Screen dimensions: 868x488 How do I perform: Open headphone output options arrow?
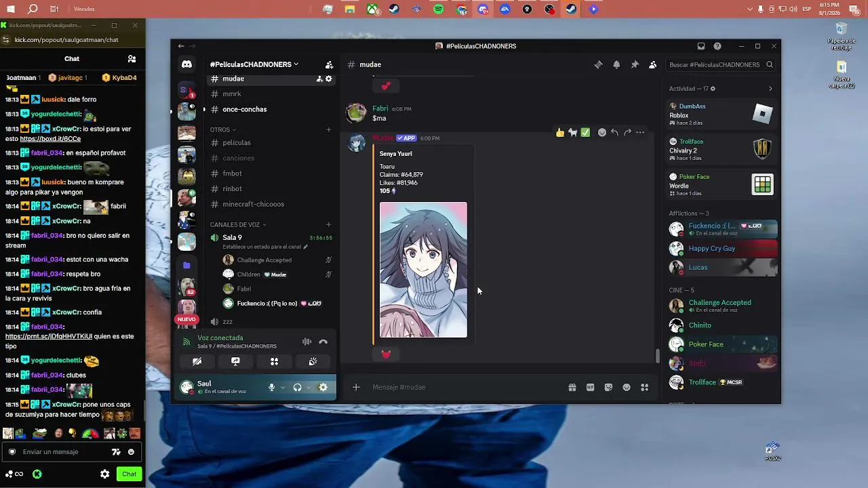(x=309, y=388)
